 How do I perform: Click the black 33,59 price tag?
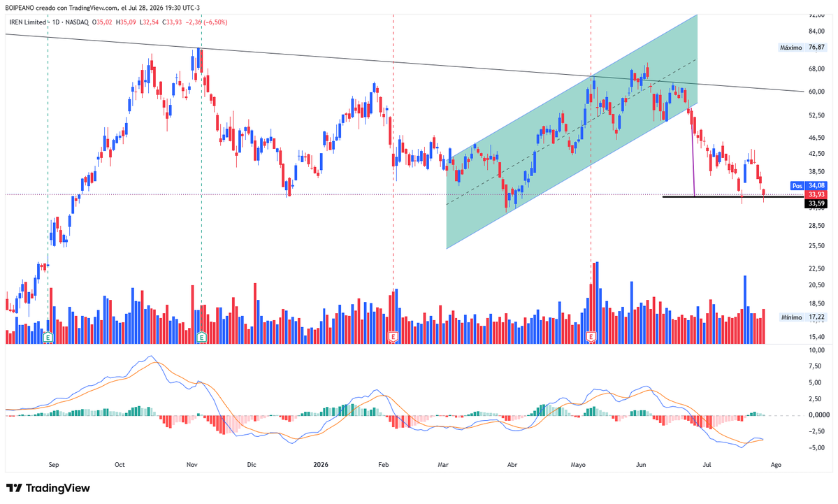[816, 203]
